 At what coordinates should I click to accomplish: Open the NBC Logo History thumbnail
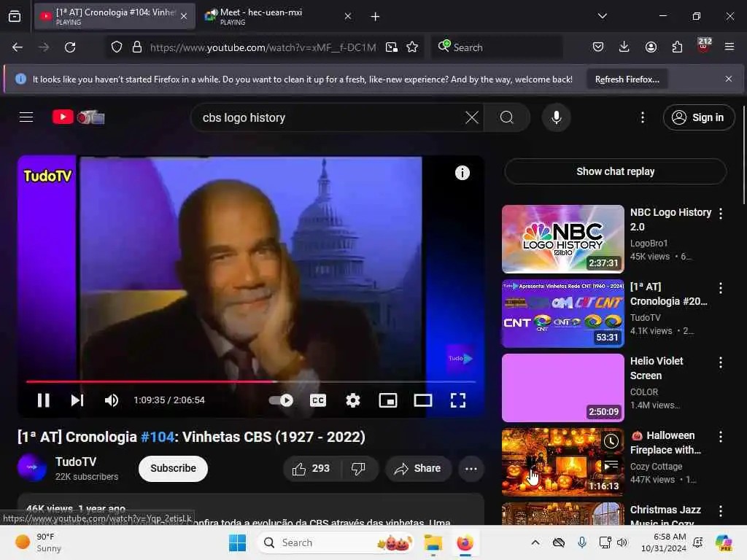(x=562, y=238)
